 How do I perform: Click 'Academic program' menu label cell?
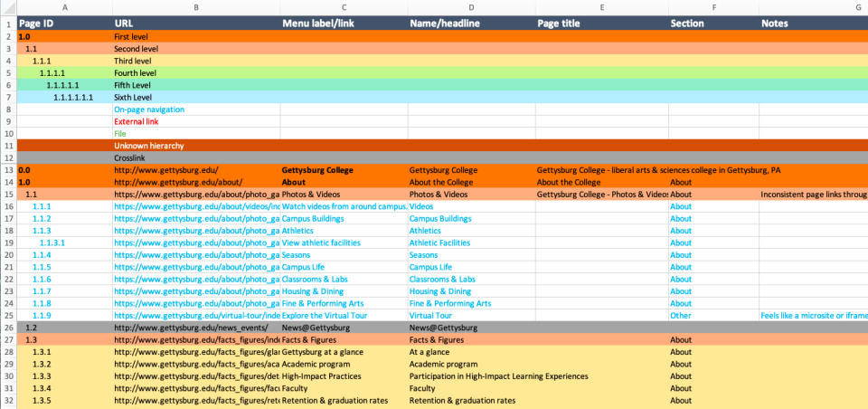click(x=344, y=364)
